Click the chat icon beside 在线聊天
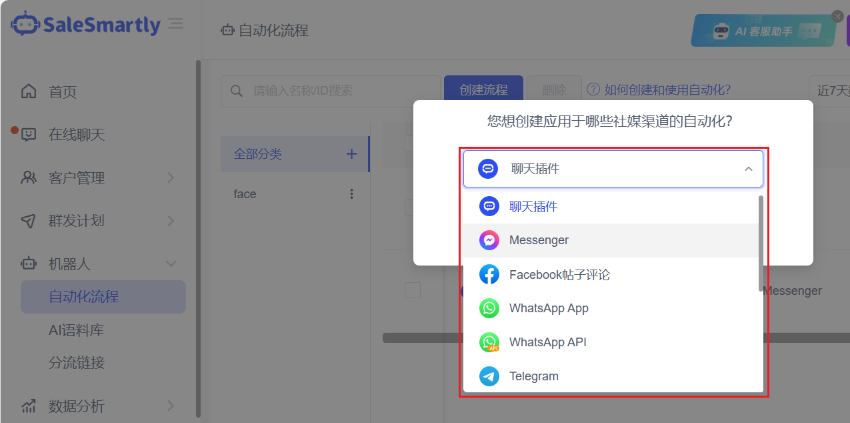The height and width of the screenshot is (423, 850). point(28,134)
